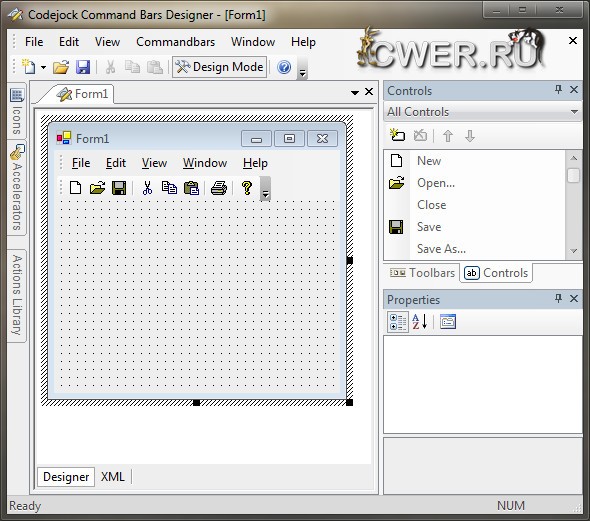Click the property pages icon in Properties

coord(448,322)
